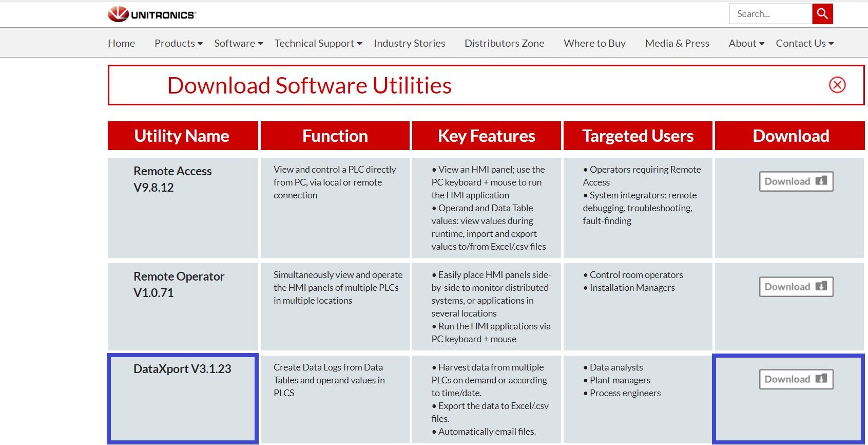This screenshot has height=445, width=868.
Task: Download Remote Access V9.8.12
Action: coord(796,181)
